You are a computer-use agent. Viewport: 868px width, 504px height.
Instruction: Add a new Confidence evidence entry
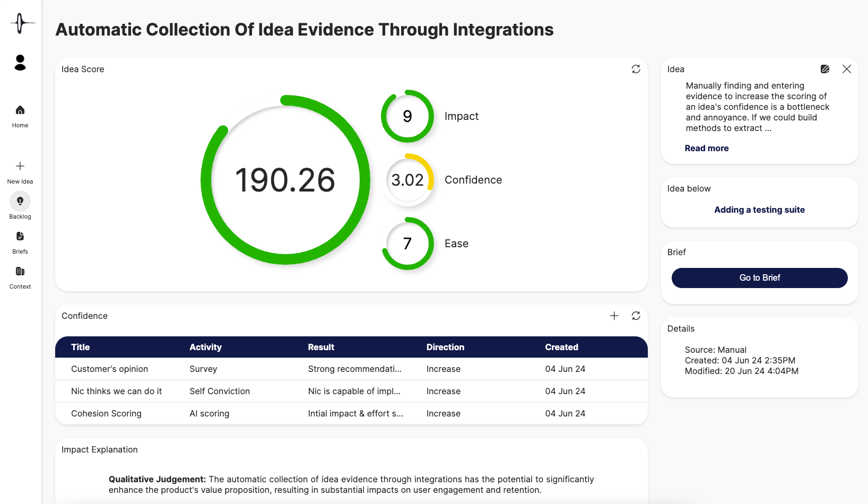[x=614, y=316]
